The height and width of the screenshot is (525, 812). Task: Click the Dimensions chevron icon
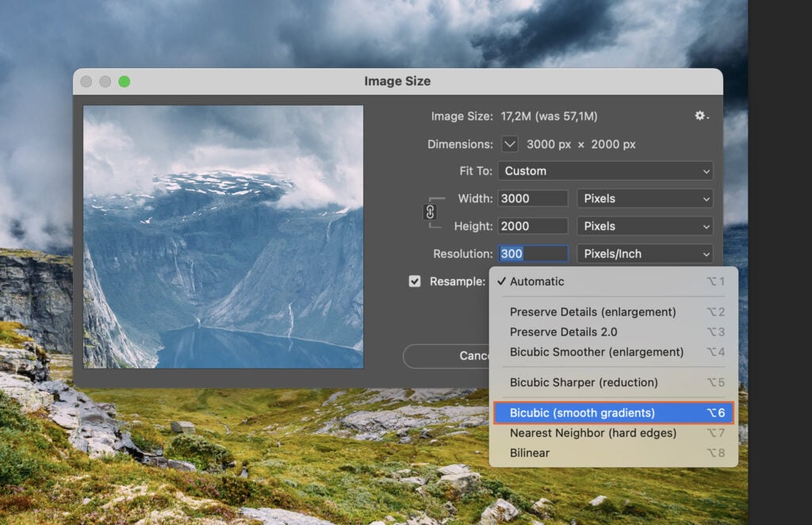point(508,144)
